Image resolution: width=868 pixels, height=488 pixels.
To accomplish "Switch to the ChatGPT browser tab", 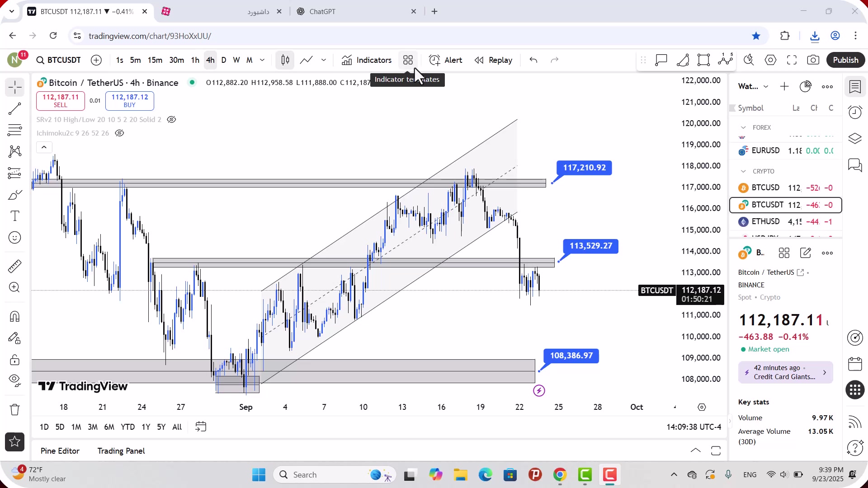I will pos(356,12).
